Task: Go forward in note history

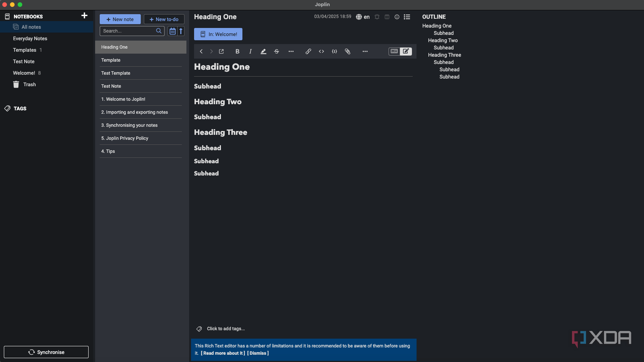Action: click(211, 51)
